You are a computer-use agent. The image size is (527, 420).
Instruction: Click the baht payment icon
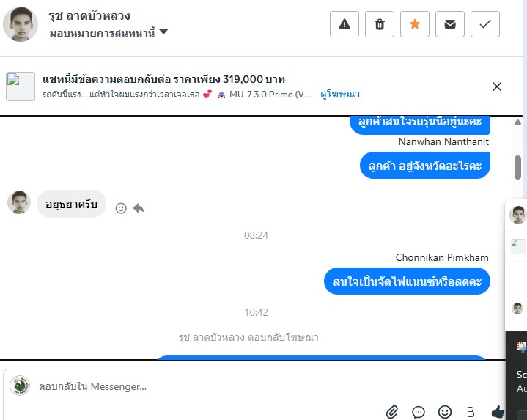coord(471,412)
